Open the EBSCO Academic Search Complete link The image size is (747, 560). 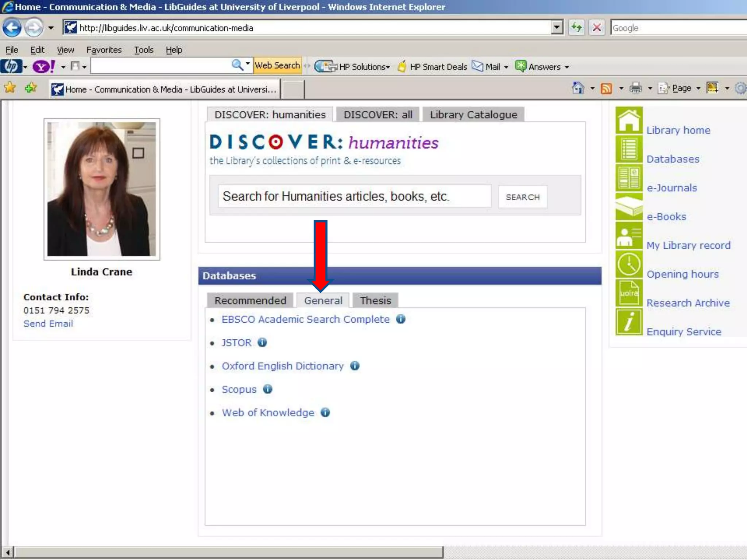point(305,319)
